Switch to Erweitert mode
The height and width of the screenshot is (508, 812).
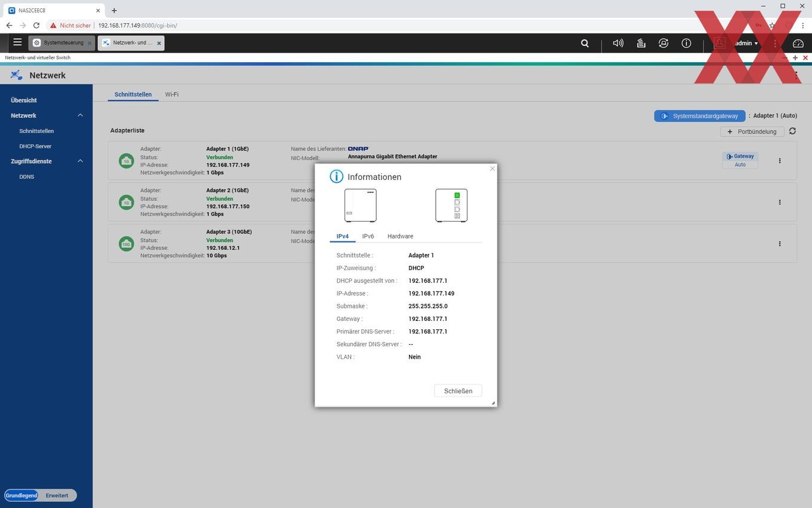(x=57, y=495)
